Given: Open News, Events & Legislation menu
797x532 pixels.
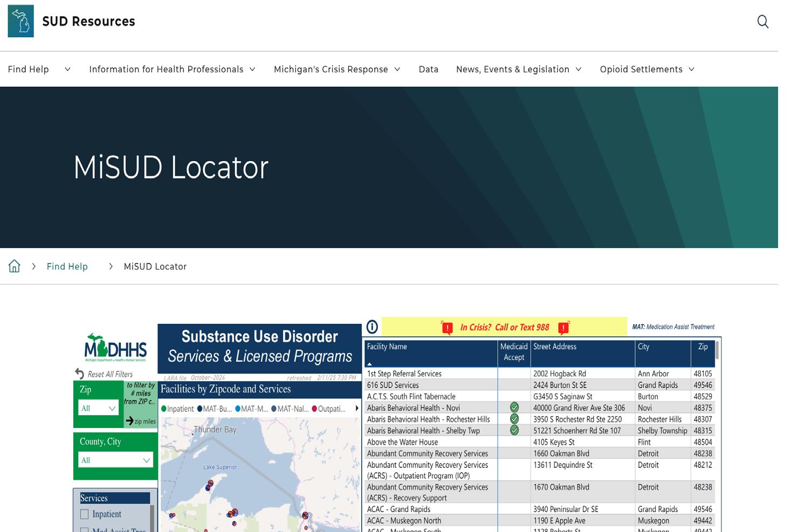Looking at the screenshot, I should coord(513,69).
